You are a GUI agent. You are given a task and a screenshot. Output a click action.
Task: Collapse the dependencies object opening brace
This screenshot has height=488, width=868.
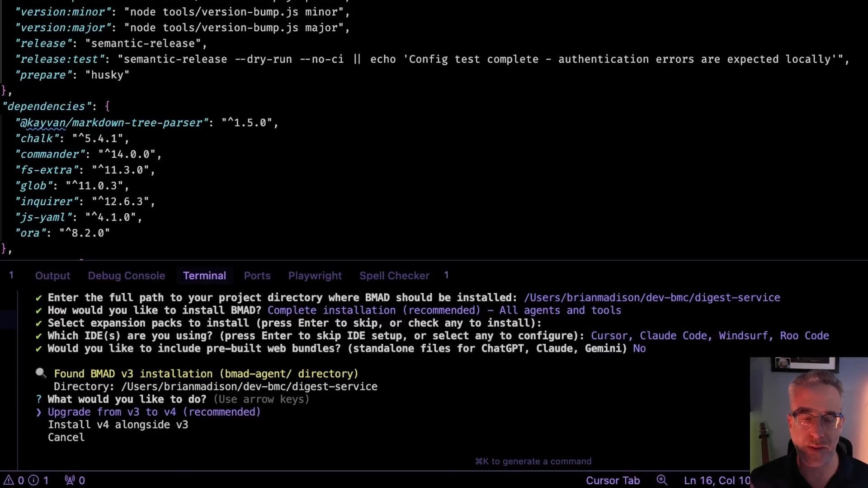[x=107, y=107]
